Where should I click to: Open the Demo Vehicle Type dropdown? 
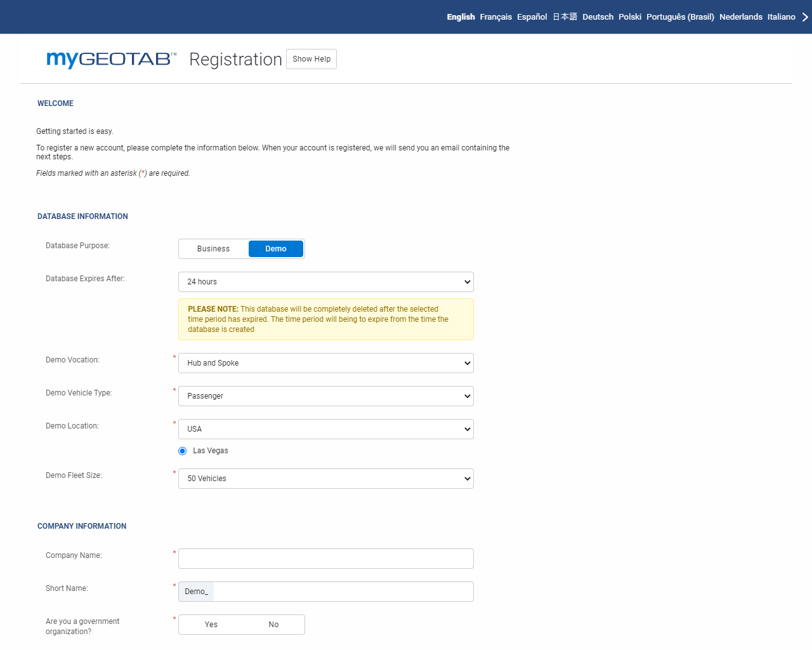[325, 396]
